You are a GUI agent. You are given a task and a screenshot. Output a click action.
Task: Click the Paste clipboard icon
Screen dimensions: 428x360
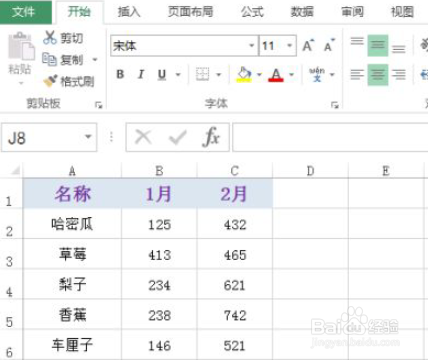pyautogui.click(x=21, y=46)
